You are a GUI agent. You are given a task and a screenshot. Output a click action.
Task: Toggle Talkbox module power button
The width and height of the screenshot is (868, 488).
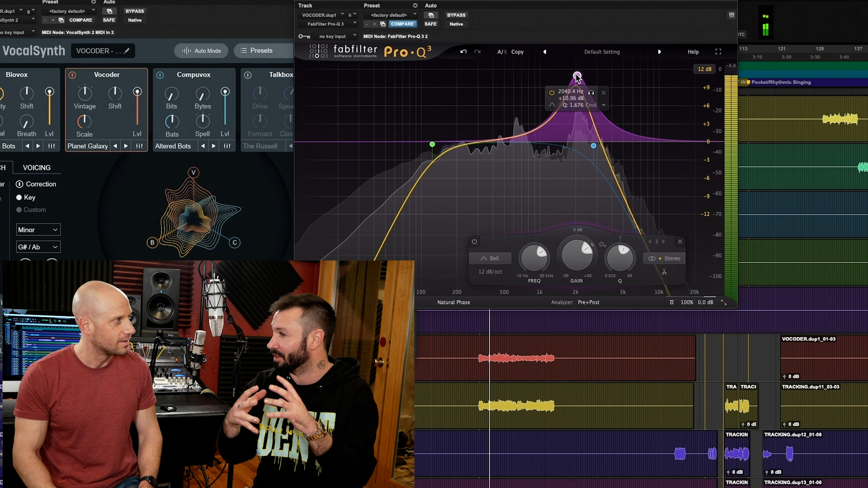pos(248,75)
